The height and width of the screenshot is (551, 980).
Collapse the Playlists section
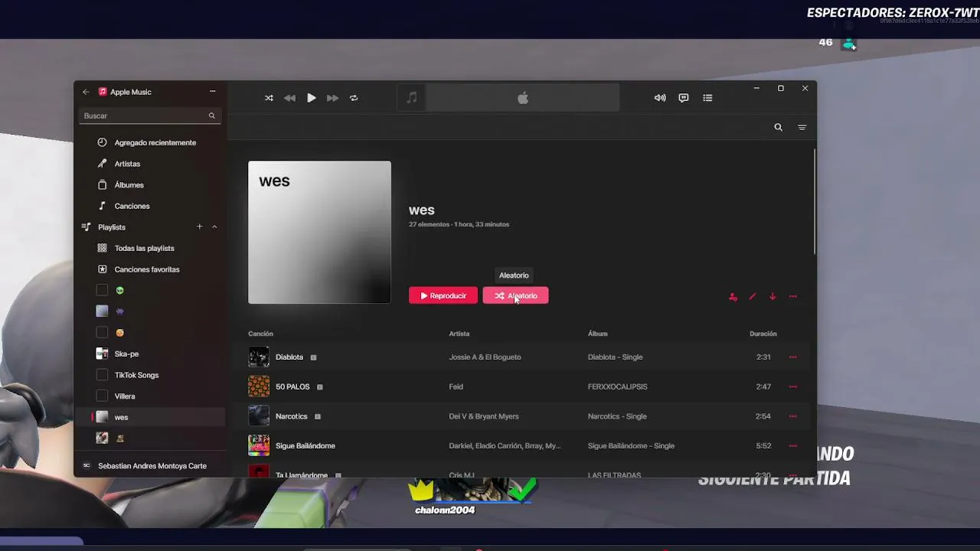point(214,227)
